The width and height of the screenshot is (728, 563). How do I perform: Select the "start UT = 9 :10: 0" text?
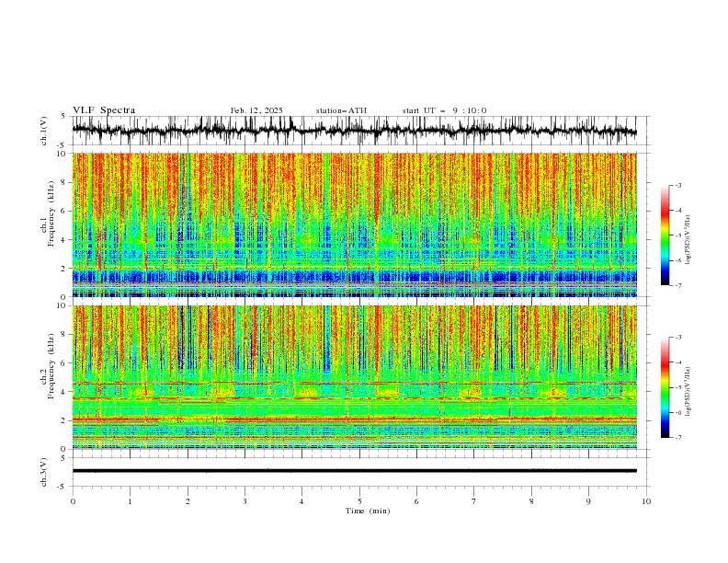tap(444, 110)
